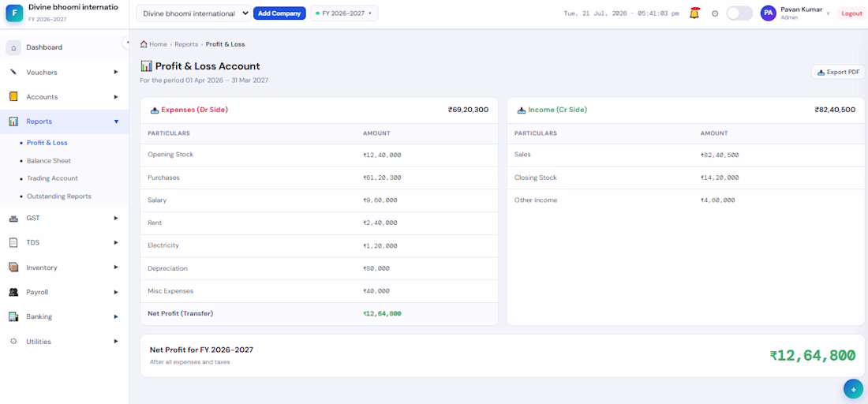The width and height of the screenshot is (868, 404).
Task: Collapse the sidebar with the arrow handle
Action: coord(127,42)
